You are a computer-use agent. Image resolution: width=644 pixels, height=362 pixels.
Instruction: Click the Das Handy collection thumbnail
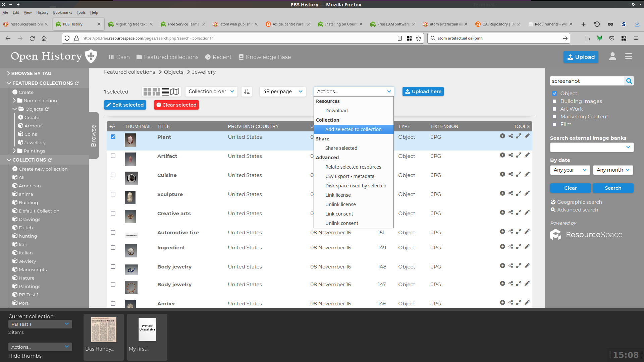(x=104, y=330)
